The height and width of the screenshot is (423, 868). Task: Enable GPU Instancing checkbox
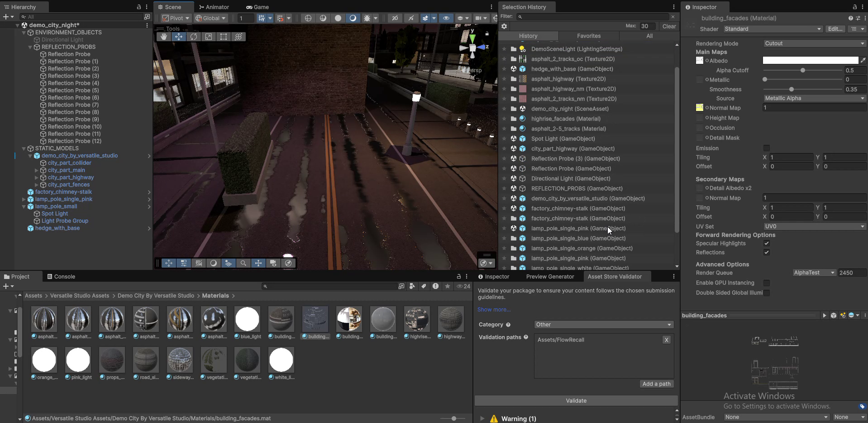tap(767, 283)
